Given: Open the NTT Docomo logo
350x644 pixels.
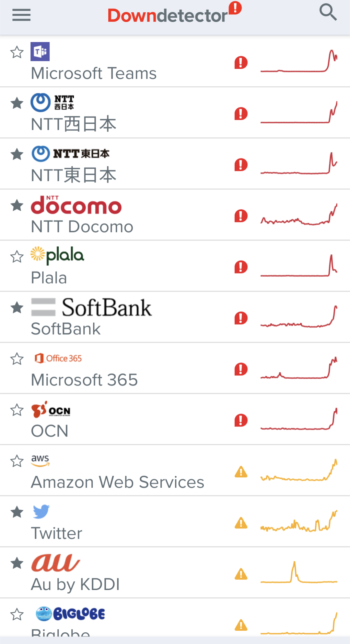Looking at the screenshot, I should (76, 205).
